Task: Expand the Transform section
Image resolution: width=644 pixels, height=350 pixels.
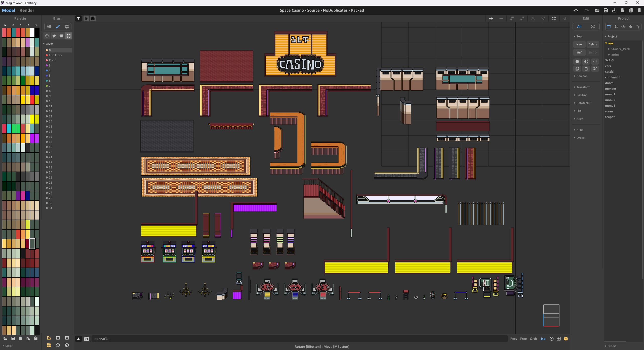Action: click(583, 87)
